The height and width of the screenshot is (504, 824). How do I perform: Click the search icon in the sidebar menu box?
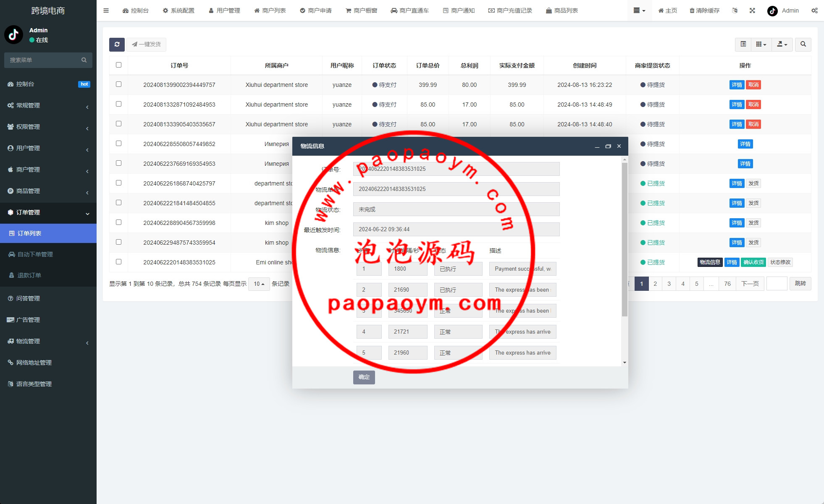tap(84, 60)
